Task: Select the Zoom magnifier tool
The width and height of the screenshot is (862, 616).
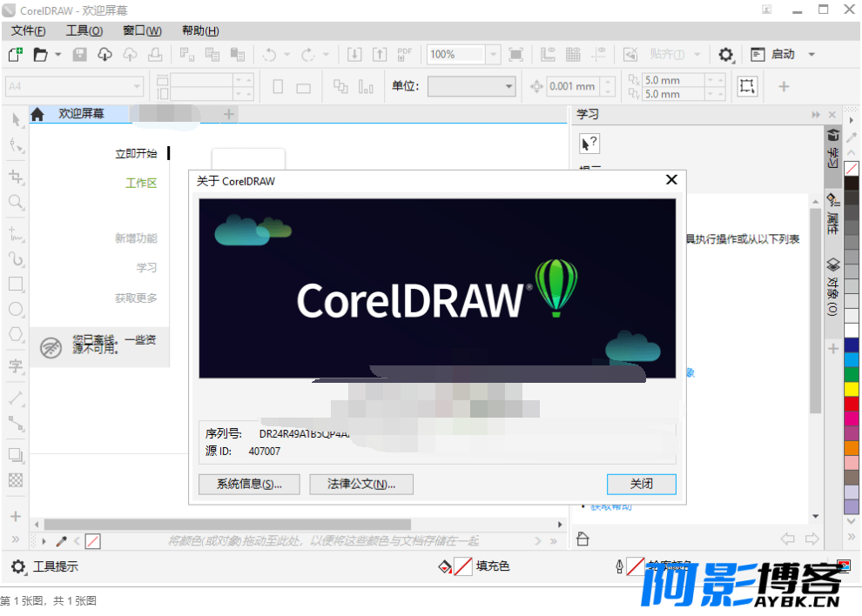Action: click(x=16, y=202)
